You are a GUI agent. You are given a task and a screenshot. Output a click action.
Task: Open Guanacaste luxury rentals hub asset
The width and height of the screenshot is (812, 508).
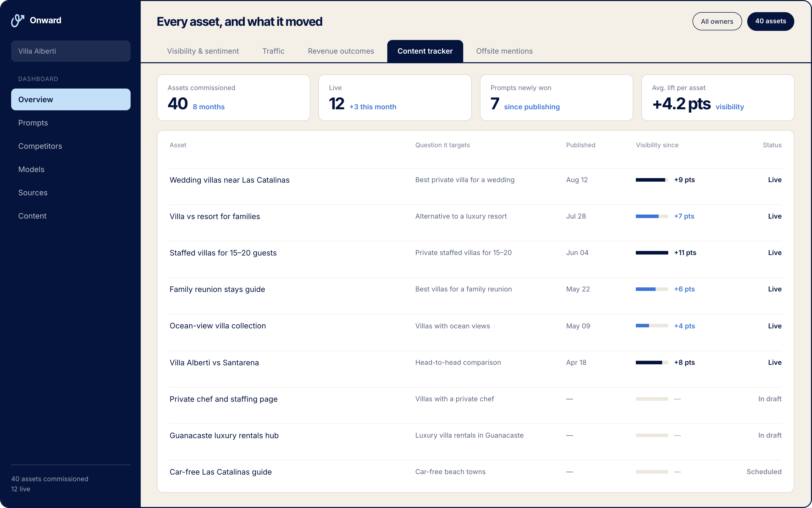[x=224, y=435]
